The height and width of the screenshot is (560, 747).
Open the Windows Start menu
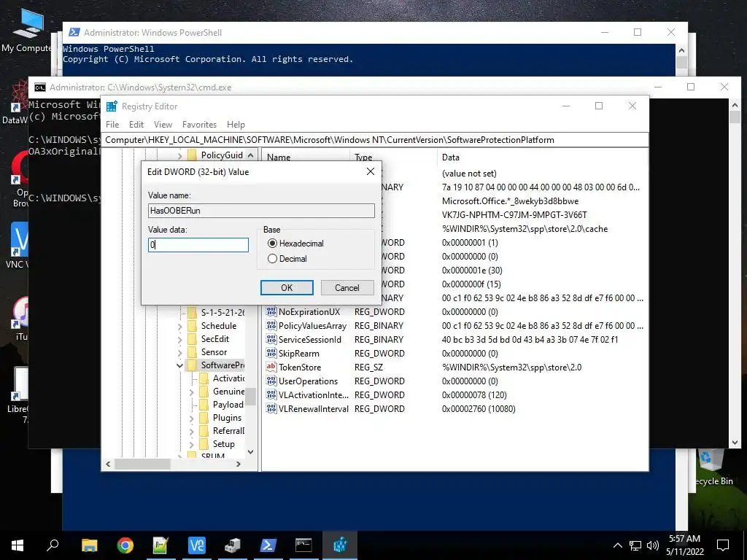(x=18, y=545)
